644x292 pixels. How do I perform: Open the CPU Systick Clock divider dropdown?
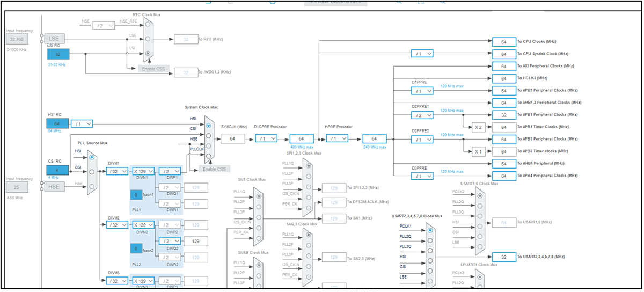(422, 54)
